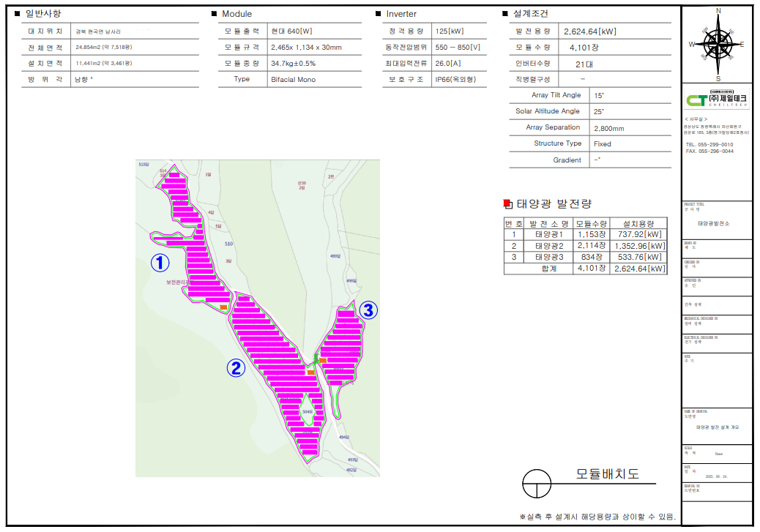Click the 태양광1 row in generation table
Image resolution: width=760 pixels, height=532 pixels.
(586, 234)
